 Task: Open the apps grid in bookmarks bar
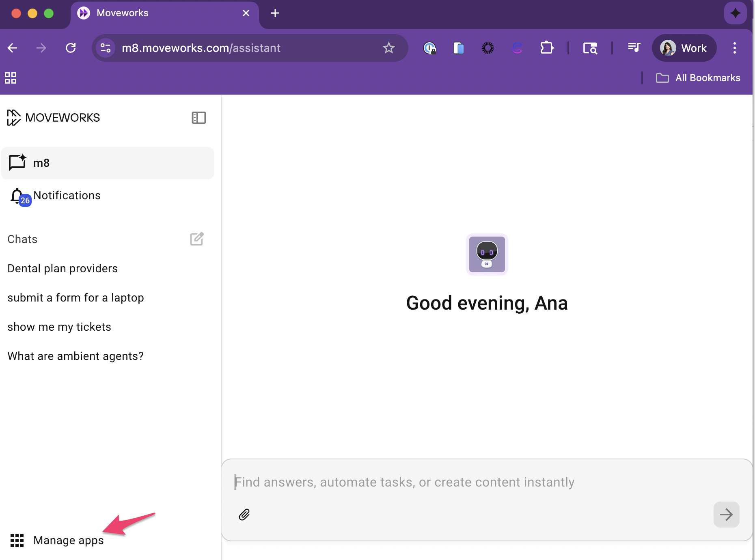(x=11, y=78)
